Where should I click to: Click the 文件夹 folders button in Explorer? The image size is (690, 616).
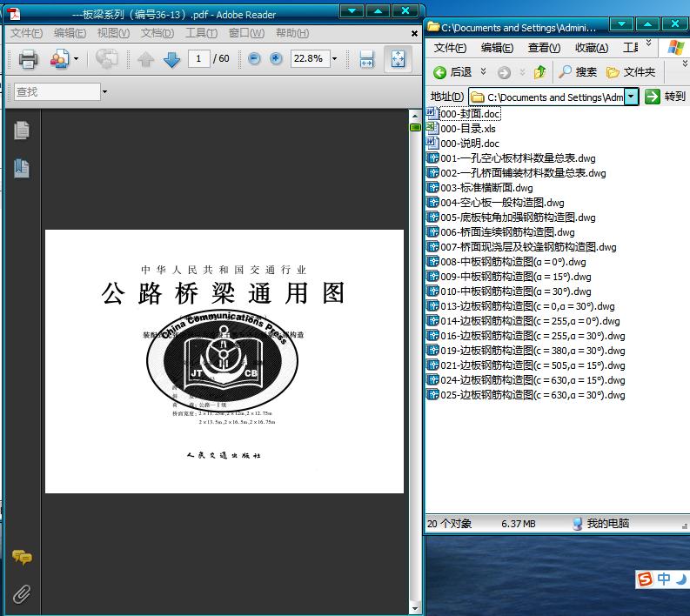pos(631,71)
